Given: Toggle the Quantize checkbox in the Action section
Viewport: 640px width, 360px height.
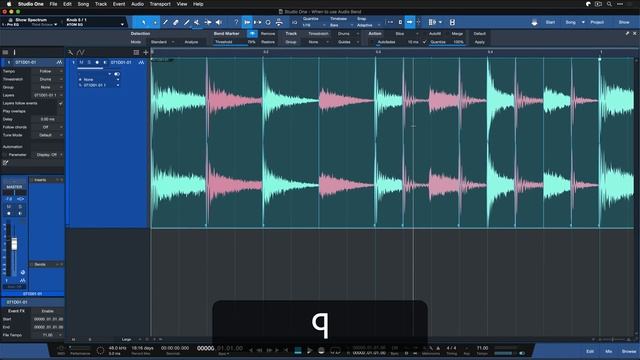Looking at the screenshot, I should pyautogui.click(x=424, y=42).
